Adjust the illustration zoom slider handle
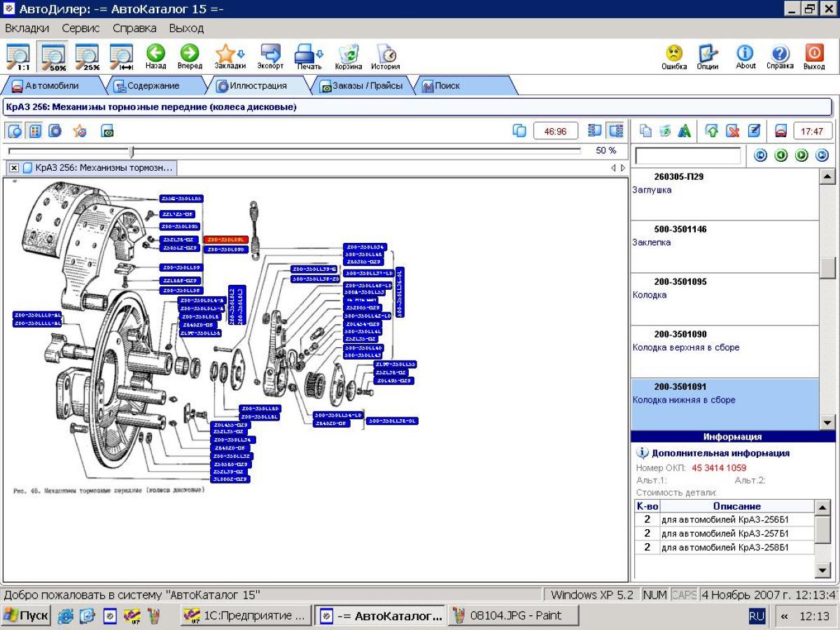The image size is (840, 630). coord(131,150)
